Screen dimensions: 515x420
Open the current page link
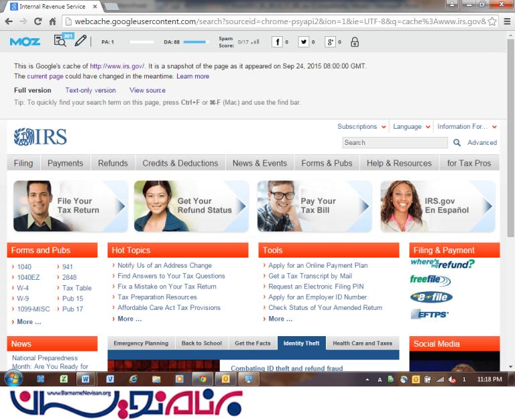(x=45, y=76)
